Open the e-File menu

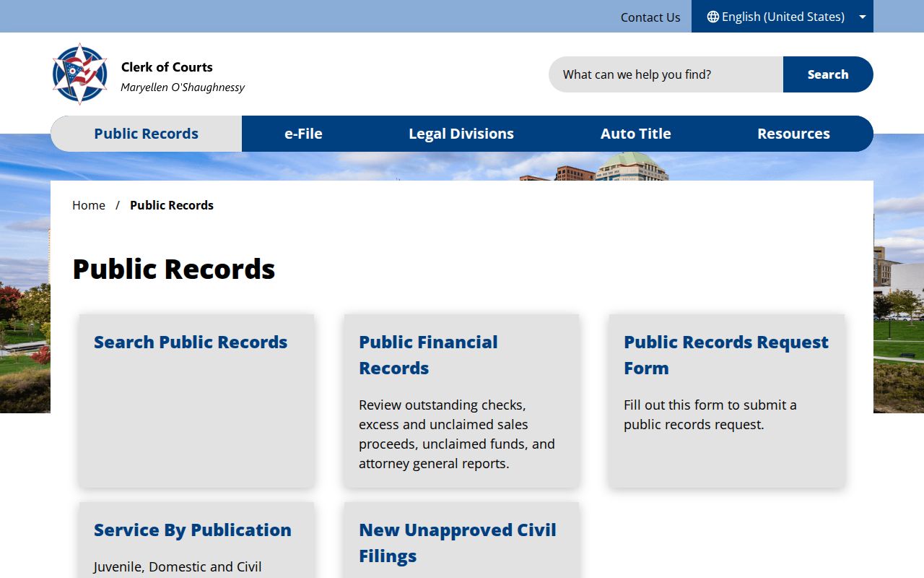303,134
